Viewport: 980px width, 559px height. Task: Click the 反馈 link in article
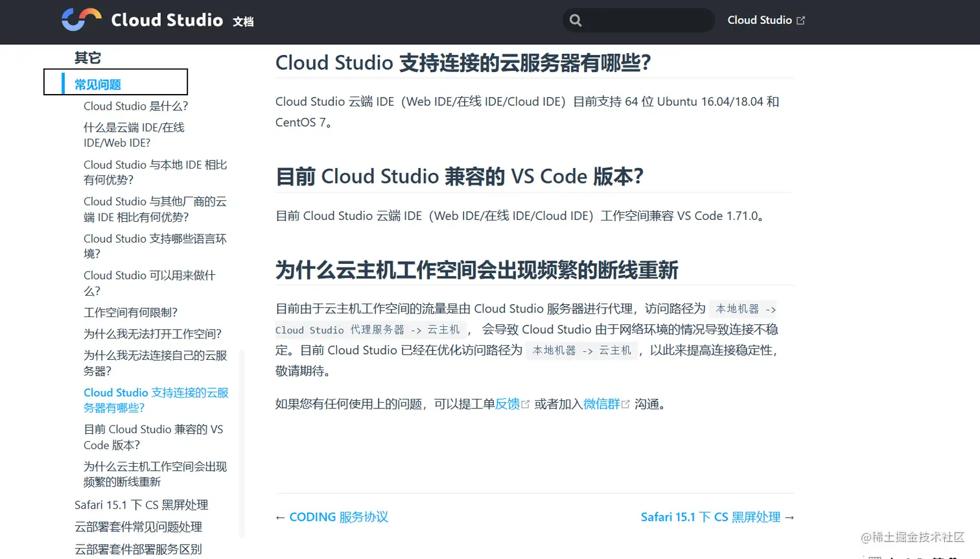[507, 405]
